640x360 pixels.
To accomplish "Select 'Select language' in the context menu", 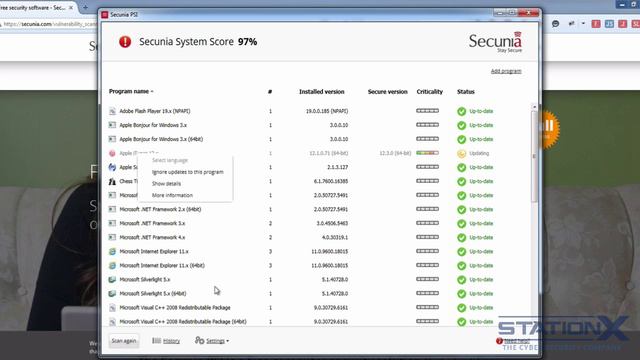I will [170, 160].
